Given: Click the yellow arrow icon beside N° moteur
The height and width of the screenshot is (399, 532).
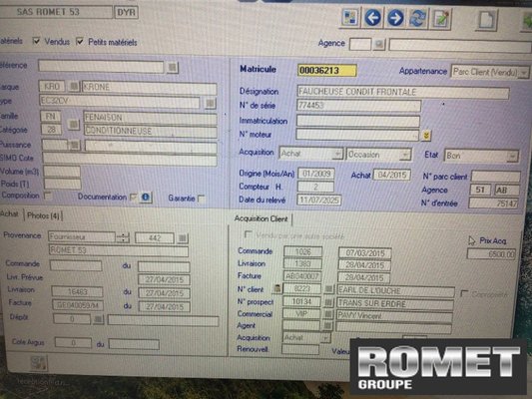Looking at the screenshot, I should pos(426,136).
